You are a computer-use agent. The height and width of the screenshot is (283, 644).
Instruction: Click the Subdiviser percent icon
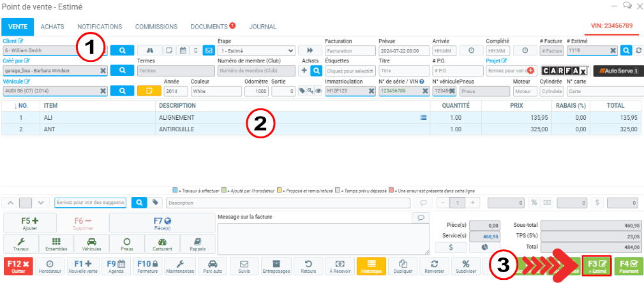tap(466, 266)
